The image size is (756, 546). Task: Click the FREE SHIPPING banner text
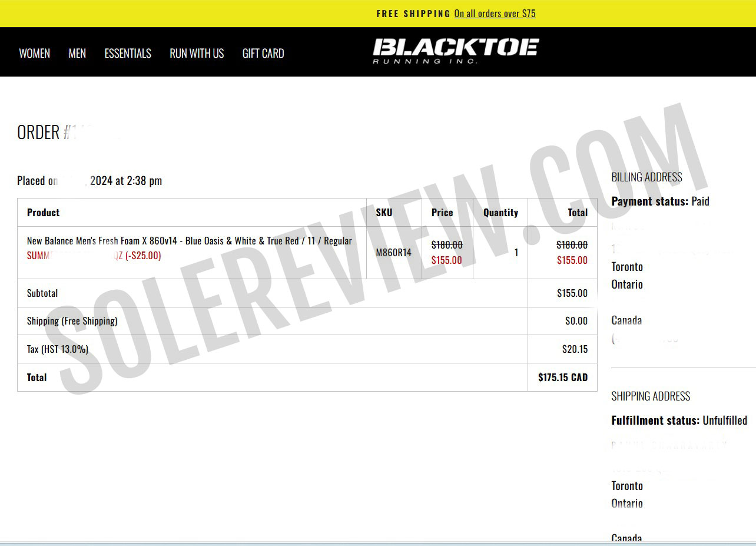coord(413,14)
